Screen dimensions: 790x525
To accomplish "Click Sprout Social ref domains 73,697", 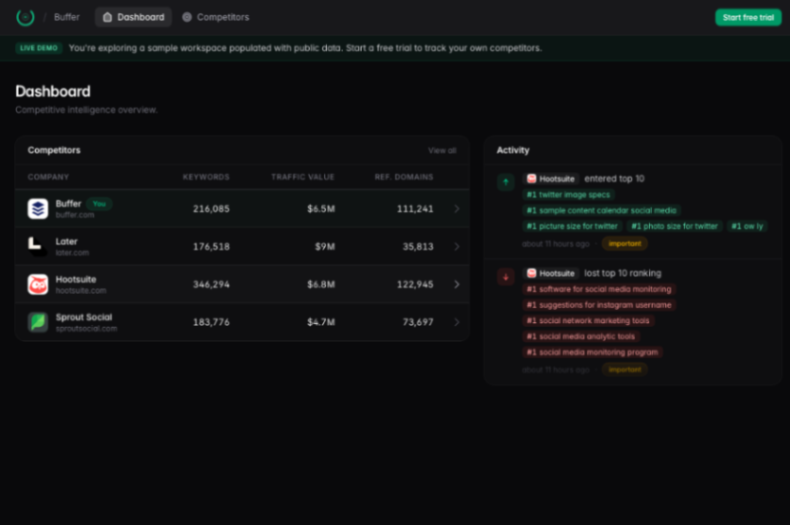I will 418,322.
